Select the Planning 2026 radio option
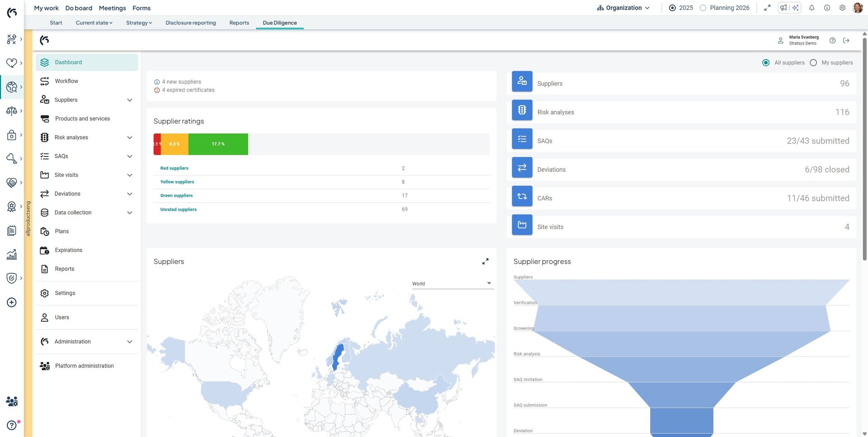868x437 pixels. point(703,8)
